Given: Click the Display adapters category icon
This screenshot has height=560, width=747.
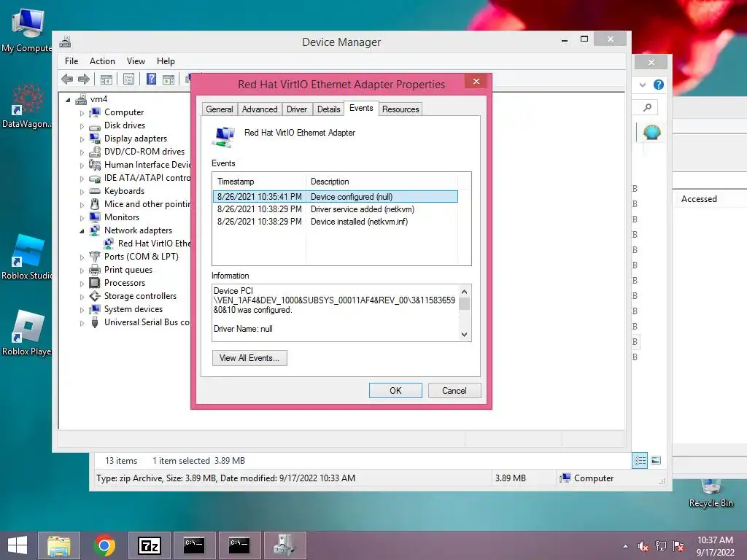Looking at the screenshot, I should pyautogui.click(x=95, y=139).
